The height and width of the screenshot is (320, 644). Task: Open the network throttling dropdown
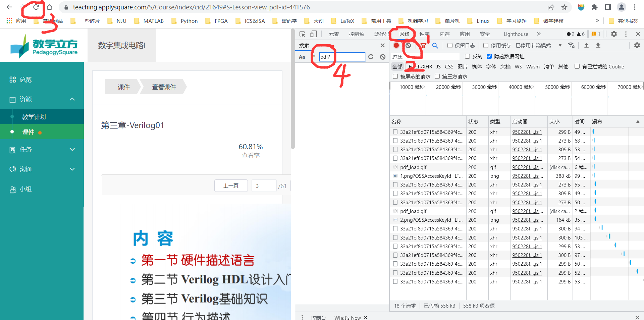click(x=560, y=45)
